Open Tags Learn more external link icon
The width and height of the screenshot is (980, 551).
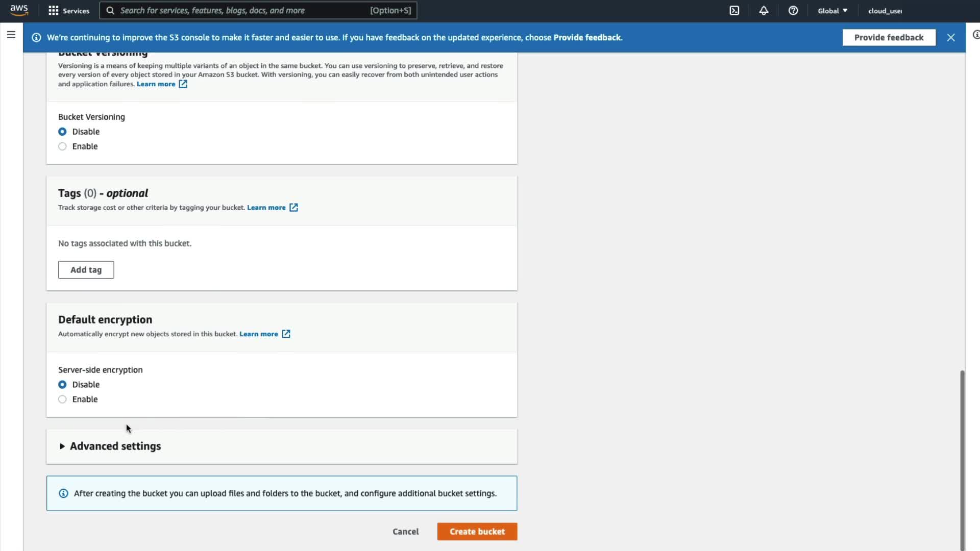(x=293, y=208)
